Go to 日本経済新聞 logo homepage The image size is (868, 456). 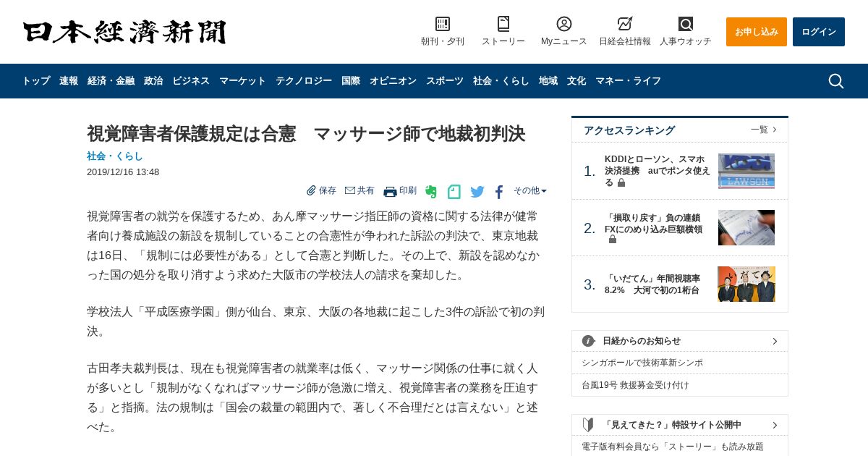pos(124,32)
